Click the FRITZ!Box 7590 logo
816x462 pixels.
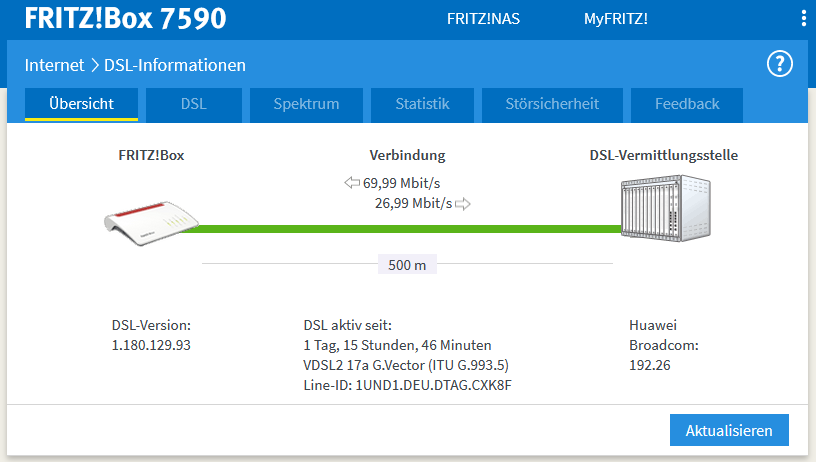(125, 18)
